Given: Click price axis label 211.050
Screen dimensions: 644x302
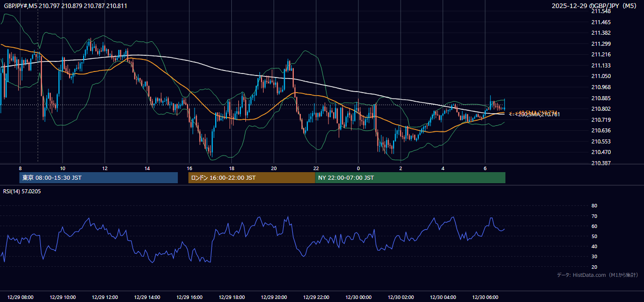Looking at the screenshot, I should pyautogui.click(x=601, y=76).
